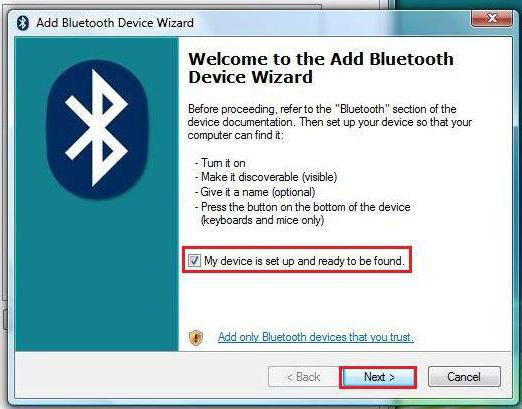Click the large Bluetooth logo graphic
522x409 pixels.
pyautogui.click(x=97, y=129)
